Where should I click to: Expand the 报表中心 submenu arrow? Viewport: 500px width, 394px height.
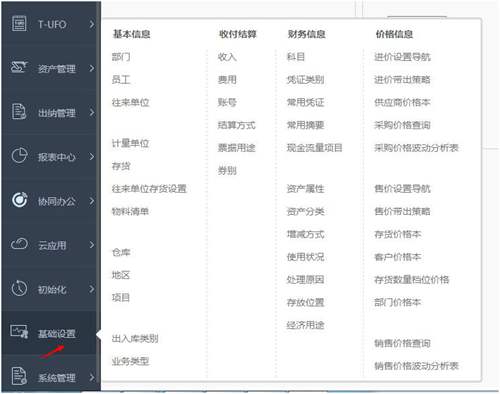coord(92,156)
